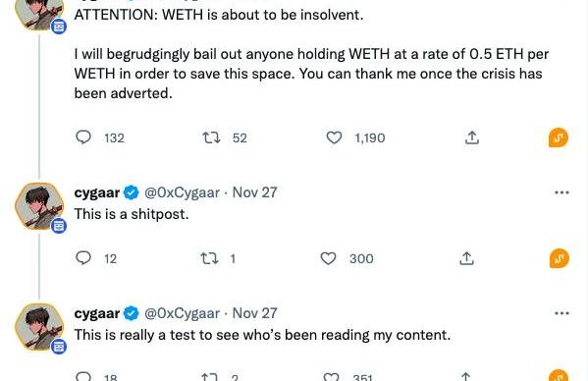Share the 'This is a shitpost' tweet
This screenshot has width=588, height=381.
click(466, 259)
